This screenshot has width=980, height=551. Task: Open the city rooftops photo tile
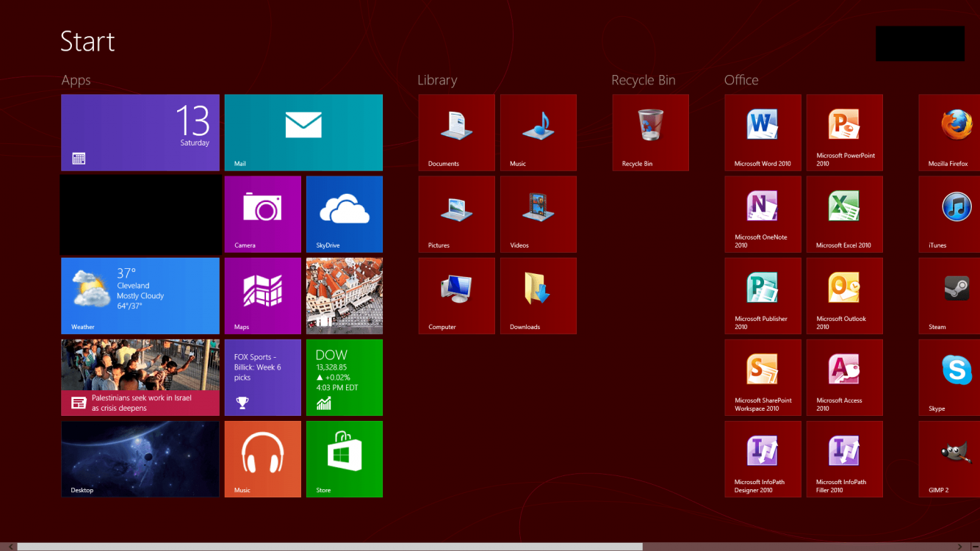click(345, 295)
